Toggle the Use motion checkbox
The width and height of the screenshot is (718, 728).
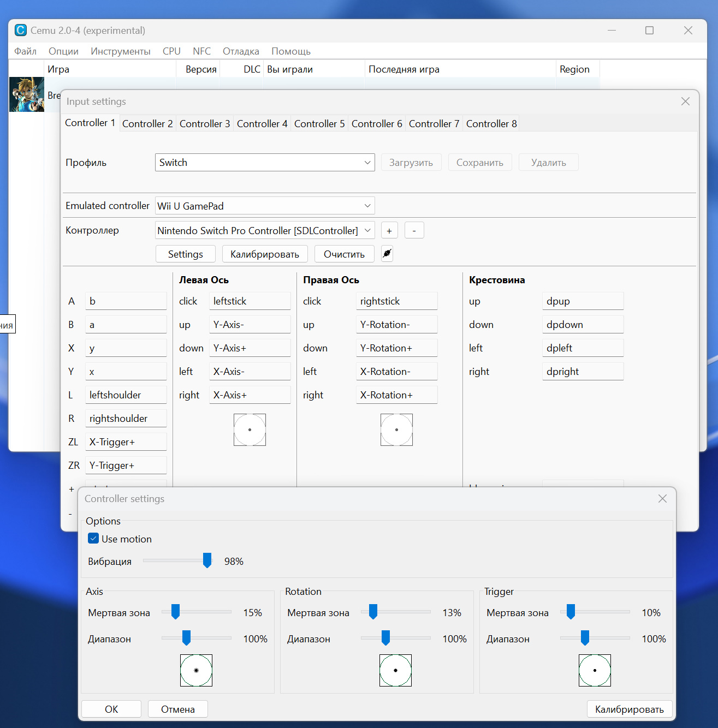pyautogui.click(x=93, y=539)
